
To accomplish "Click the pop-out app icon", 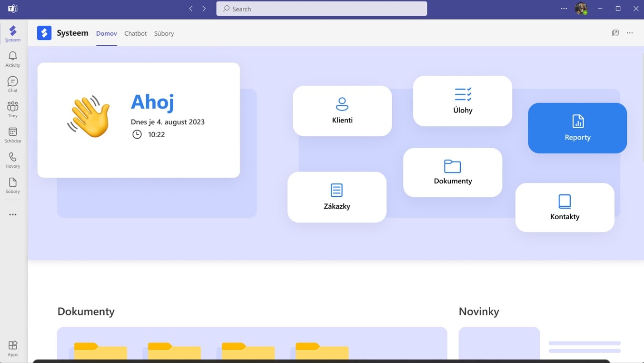I will pos(615,33).
